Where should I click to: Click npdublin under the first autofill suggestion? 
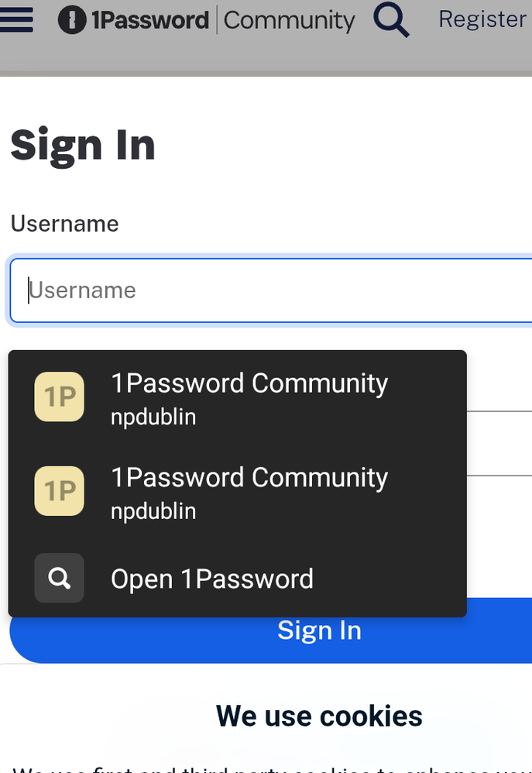(153, 417)
